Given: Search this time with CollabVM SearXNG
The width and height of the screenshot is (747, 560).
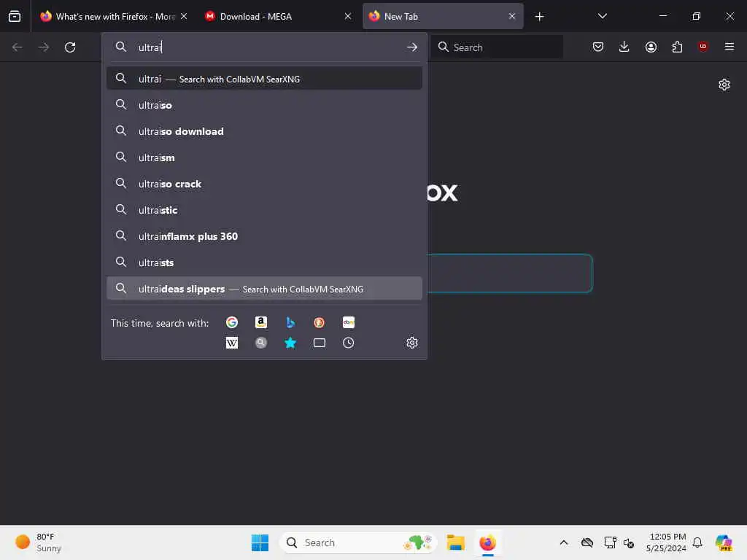Looking at the screenshot, I should 260,343.
